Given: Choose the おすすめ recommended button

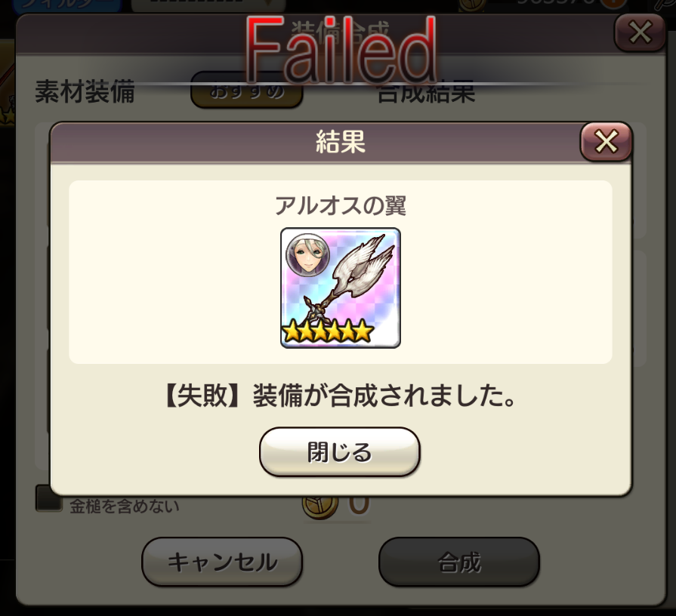Looking at the screenshot, I should tap(246, 91).
